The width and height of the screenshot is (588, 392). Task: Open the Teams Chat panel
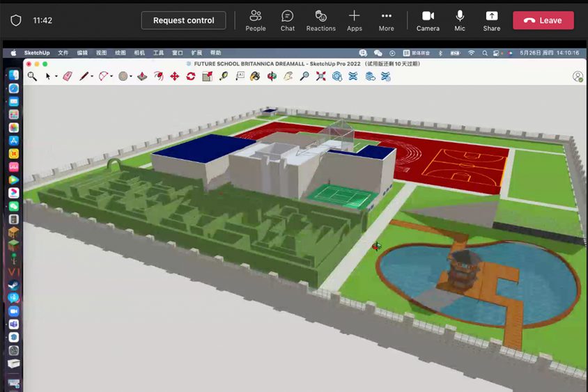point(287,20)
